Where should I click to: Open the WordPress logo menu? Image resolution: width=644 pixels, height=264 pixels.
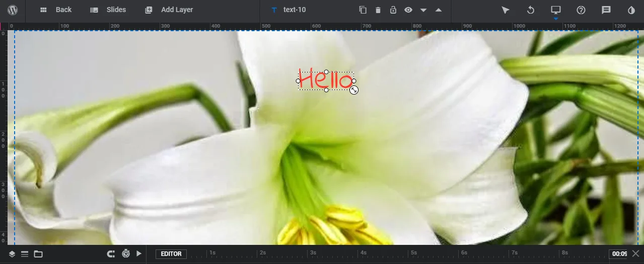[13, 10]
